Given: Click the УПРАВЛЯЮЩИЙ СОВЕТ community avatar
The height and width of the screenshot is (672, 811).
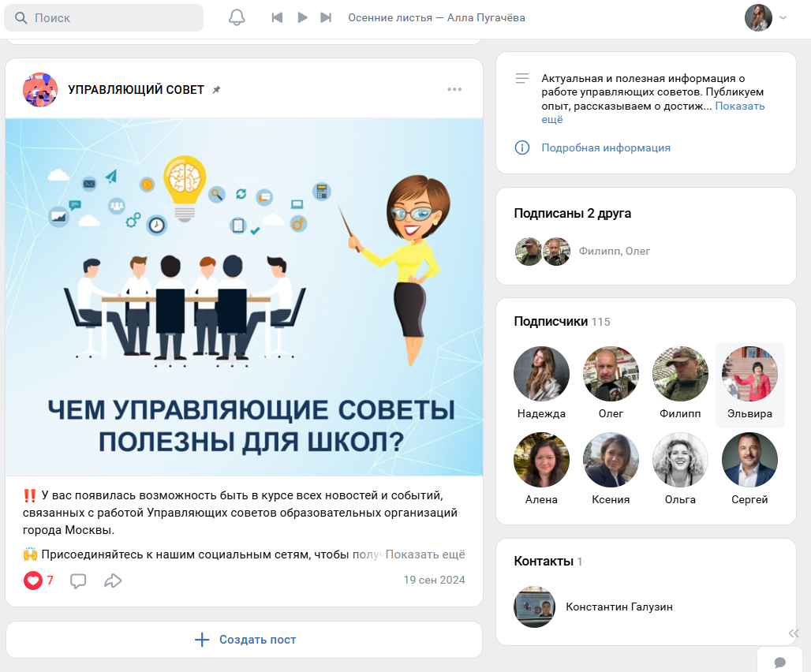Looking at the screenshot, I should pyautogui.click(x=40, y=89).
